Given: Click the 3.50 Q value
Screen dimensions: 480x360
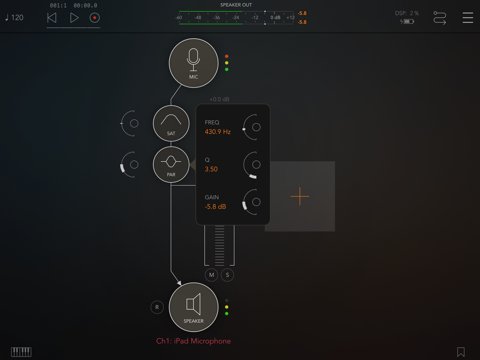Looking at the screenshot, I should coord(211,169).
